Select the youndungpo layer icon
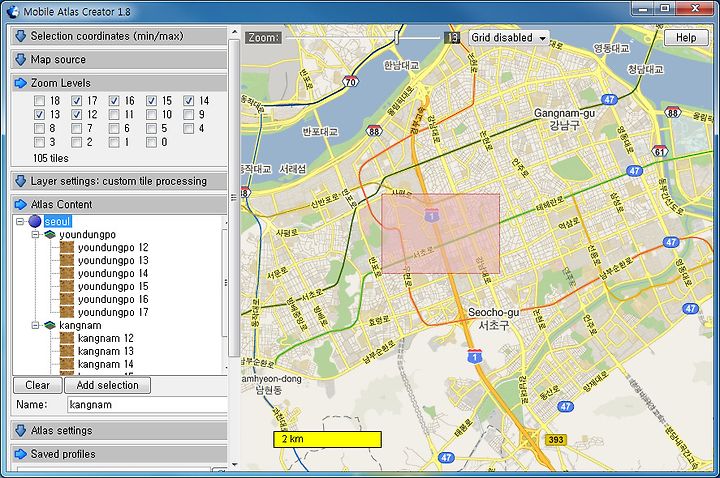Image resolution: width=720 pixels, height=478 pixels. pos(50,235)
